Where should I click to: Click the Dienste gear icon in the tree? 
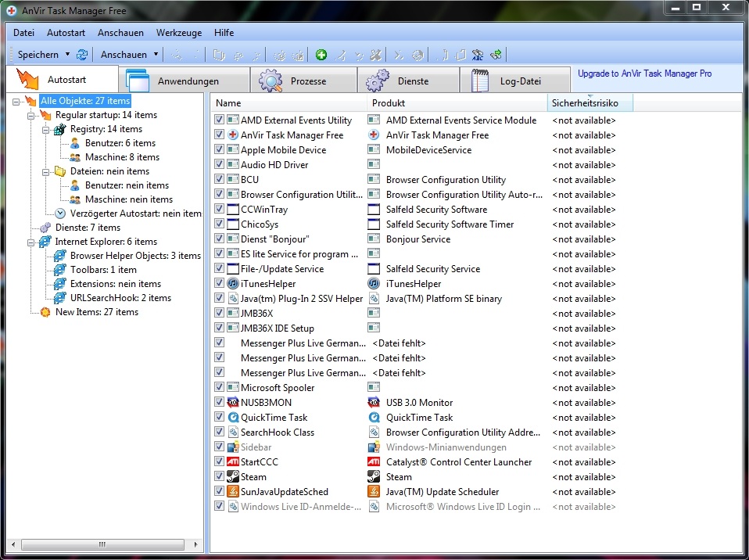pyautogui.click(x=45, y=228)
